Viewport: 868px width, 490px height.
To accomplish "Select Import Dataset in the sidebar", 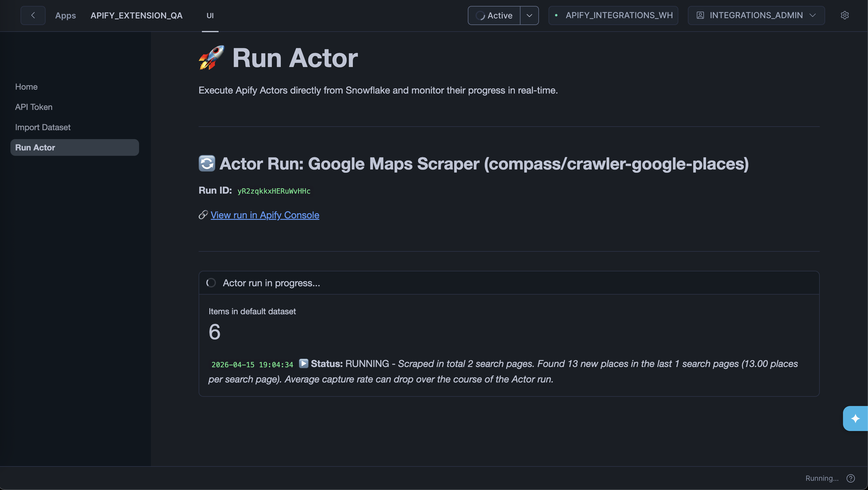I will (43, 127).
